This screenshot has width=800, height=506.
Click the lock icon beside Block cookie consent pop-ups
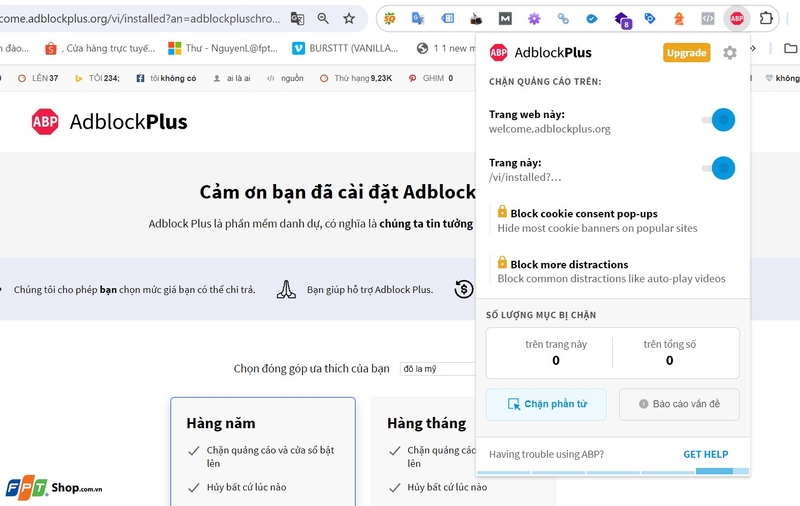(502, 211)
